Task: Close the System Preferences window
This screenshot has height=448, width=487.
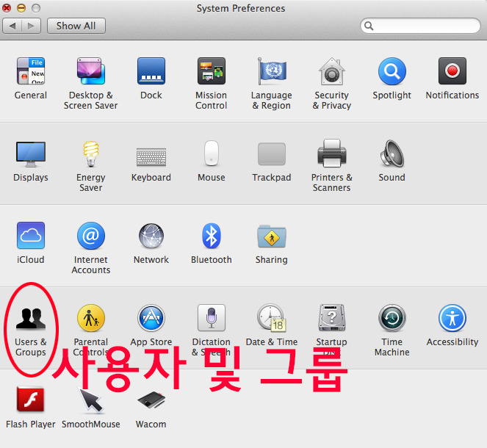Action: [7, 8]
